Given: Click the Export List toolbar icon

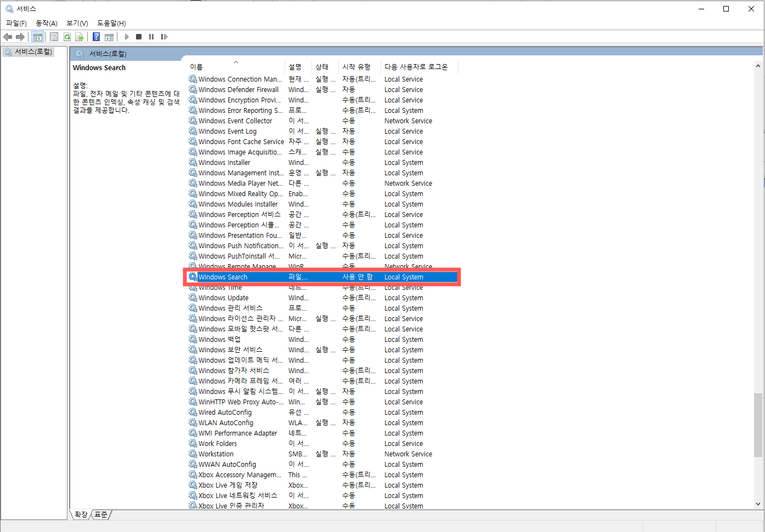Looking at the screenshot, I should click(x=80, y=37).
